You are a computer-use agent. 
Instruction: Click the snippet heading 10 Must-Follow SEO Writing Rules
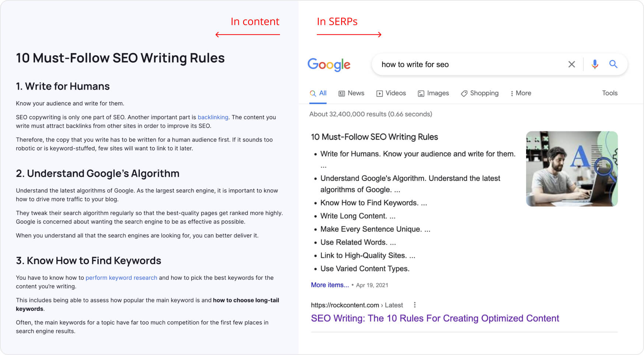(x=374, y=137)
